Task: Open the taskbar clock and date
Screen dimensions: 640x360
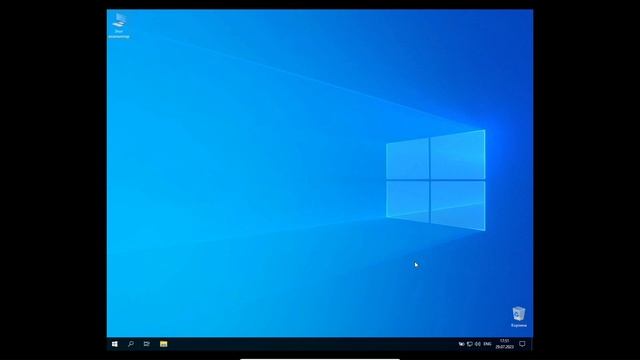Action: [504, 344]
